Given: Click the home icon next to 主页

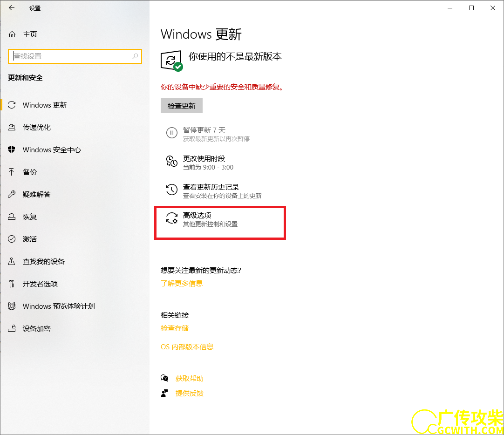Looking at the screenshot, I should point(12,34).
